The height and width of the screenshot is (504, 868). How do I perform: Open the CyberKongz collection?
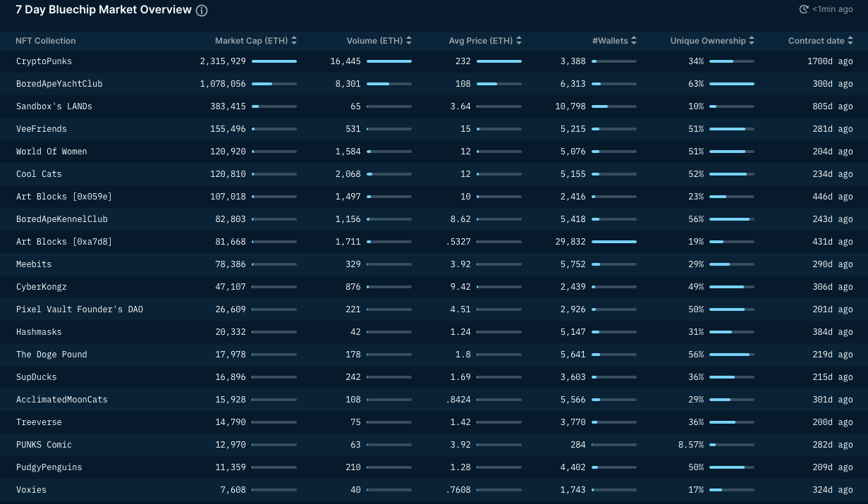pyautogui.click(x=42, y=287)
